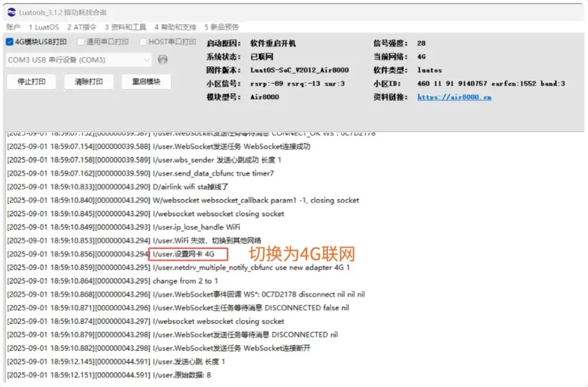Click the log line WiFi 失效, 切换到其他网络
The image size is (588, 387).
tap(134, 240)
